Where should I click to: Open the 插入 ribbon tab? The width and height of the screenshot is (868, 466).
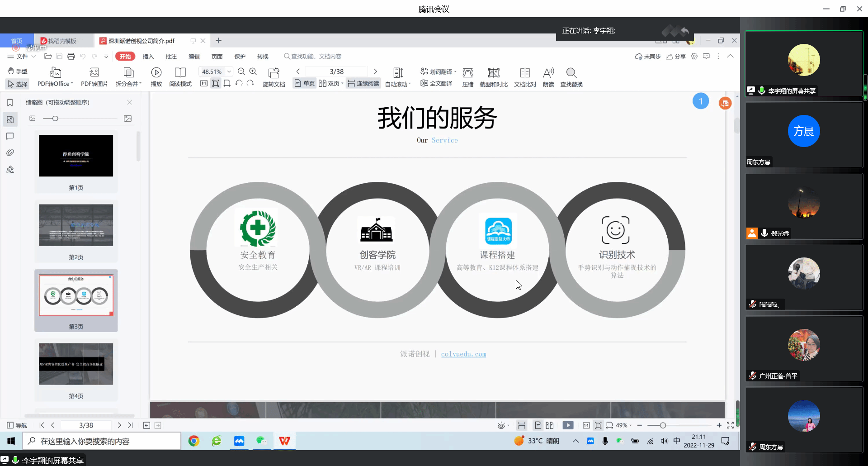pos(148,57)
